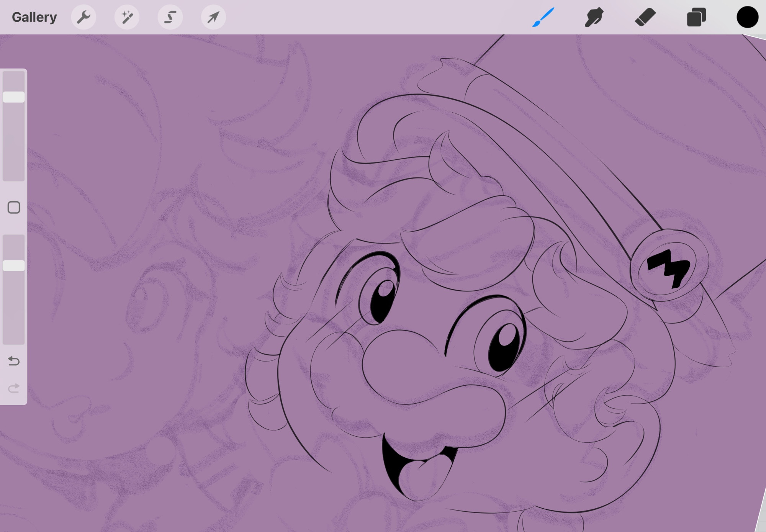Screen dimensions: 766x532
Task: Open the Adjustments magic wand menu
Action: (x=127, y=17)
